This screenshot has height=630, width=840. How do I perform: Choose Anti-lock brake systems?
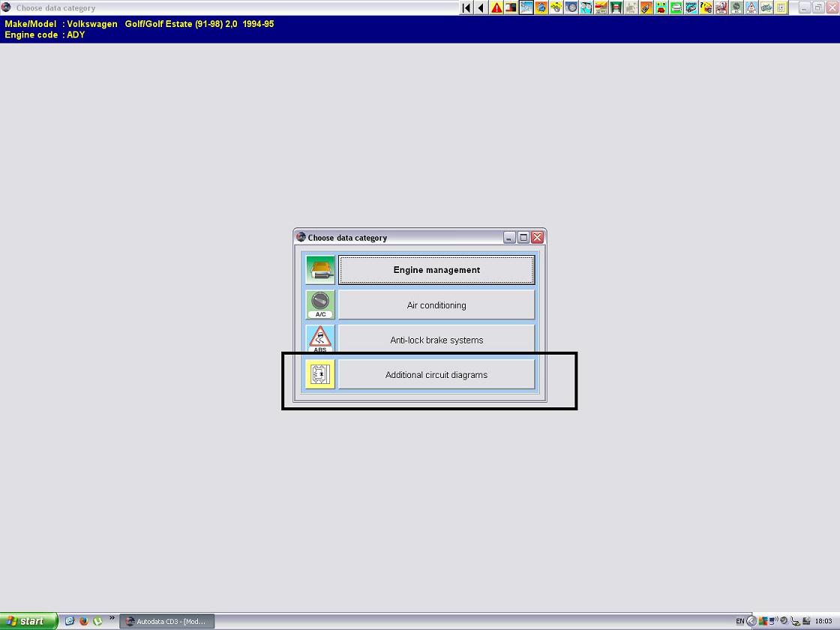[x=436, y=340]
